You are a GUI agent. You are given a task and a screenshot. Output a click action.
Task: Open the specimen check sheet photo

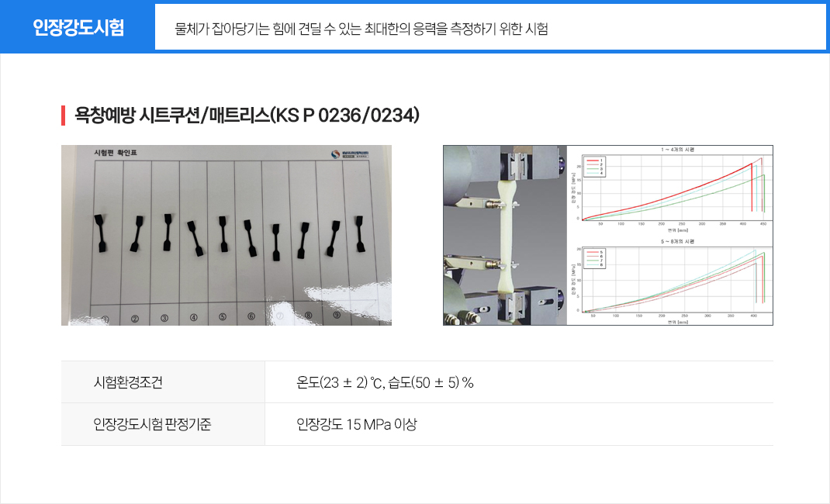point(227,236)
